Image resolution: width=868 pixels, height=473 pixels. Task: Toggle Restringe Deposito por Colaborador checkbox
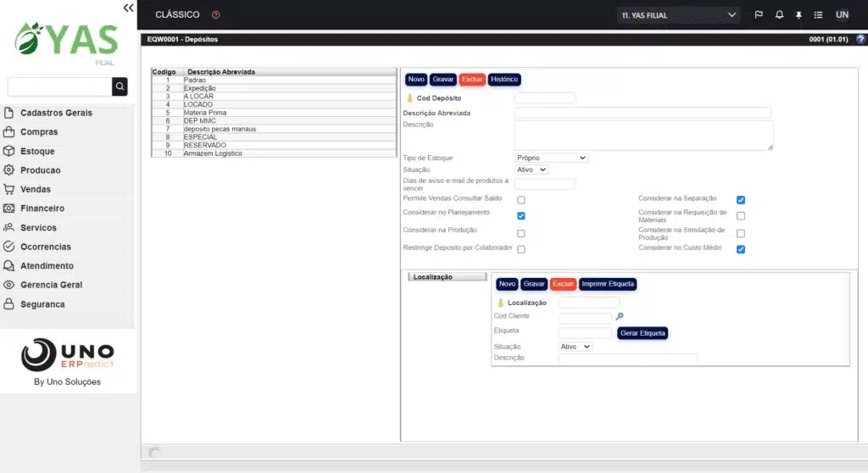(521, 249)
